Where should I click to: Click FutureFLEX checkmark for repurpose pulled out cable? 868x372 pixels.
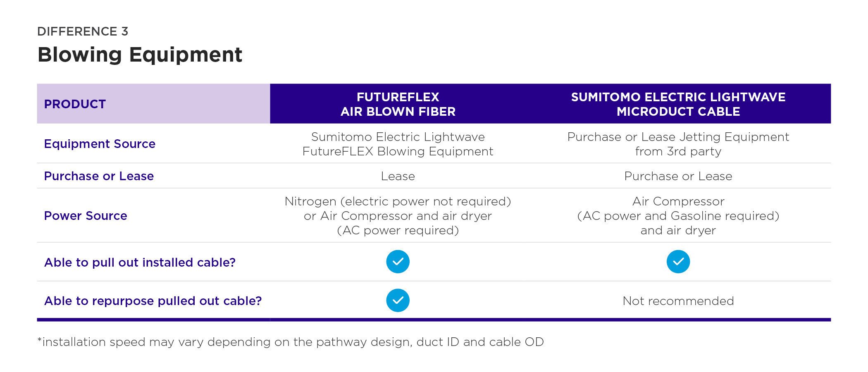click(398, 300)
